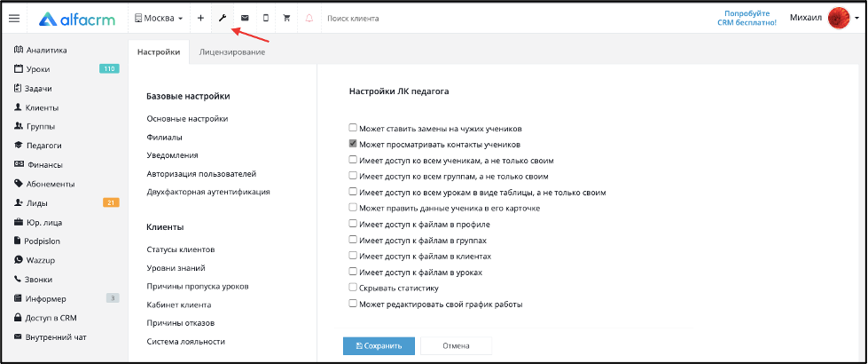The height and width of the screenshot is (364, 868).
Task: Check Имеет доступ к файлам в профиле
Action: click(x=353, y=225)
